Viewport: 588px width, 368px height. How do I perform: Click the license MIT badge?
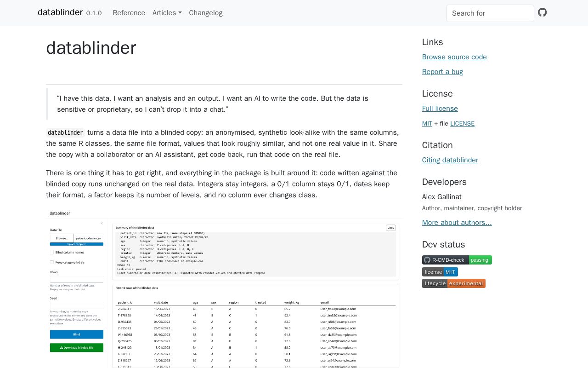pyautogui.click(x=440, y=272)
